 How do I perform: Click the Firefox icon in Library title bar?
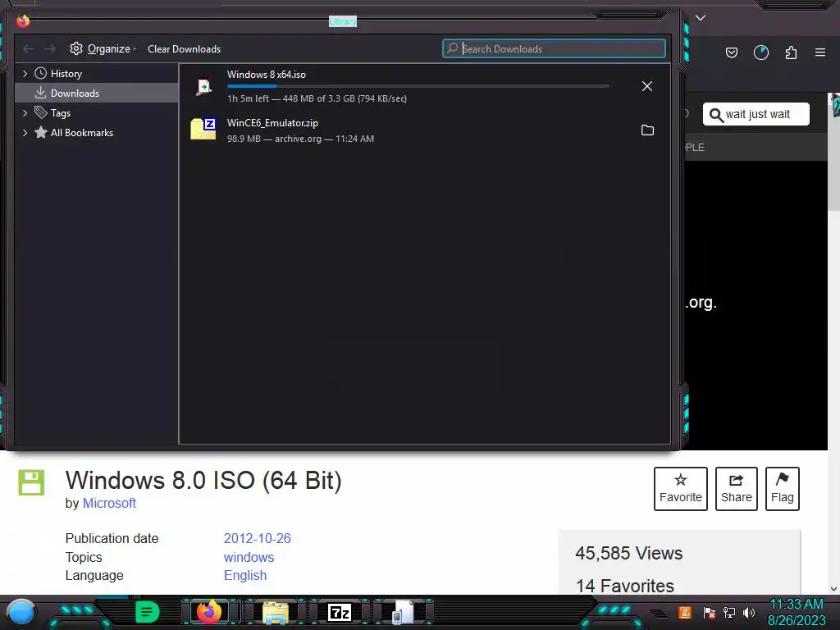[23, 21]
